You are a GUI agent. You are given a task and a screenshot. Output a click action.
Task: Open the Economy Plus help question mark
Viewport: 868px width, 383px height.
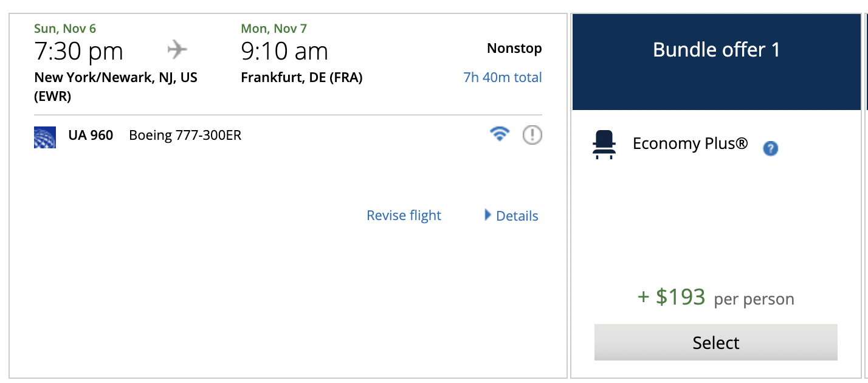770,148
